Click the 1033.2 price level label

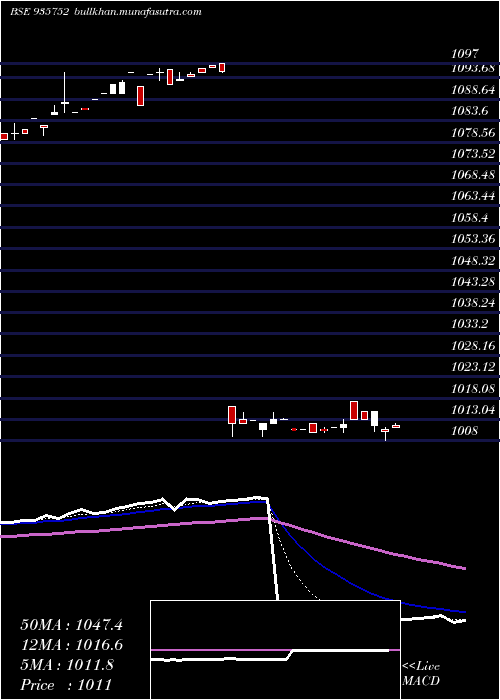pos(470,324)
